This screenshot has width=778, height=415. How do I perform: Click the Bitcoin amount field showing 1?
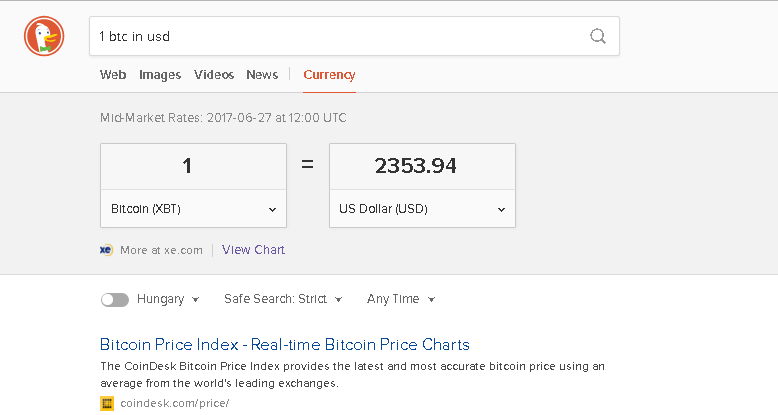click(194, 166)
